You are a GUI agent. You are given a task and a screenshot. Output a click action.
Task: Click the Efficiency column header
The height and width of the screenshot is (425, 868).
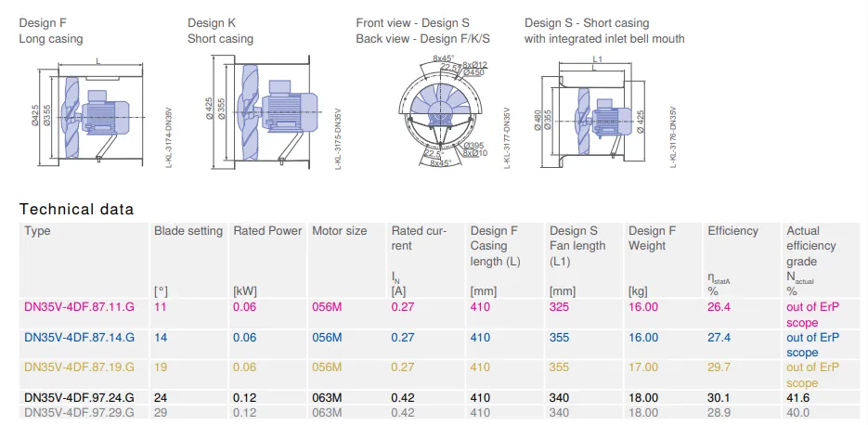pyautogui.click(x=732, y=231)
